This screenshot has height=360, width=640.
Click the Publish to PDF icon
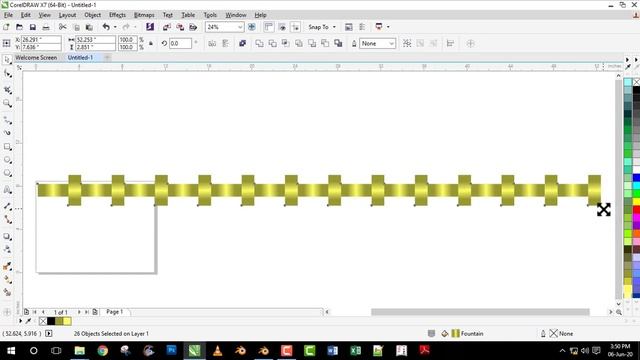click(193, 27)
